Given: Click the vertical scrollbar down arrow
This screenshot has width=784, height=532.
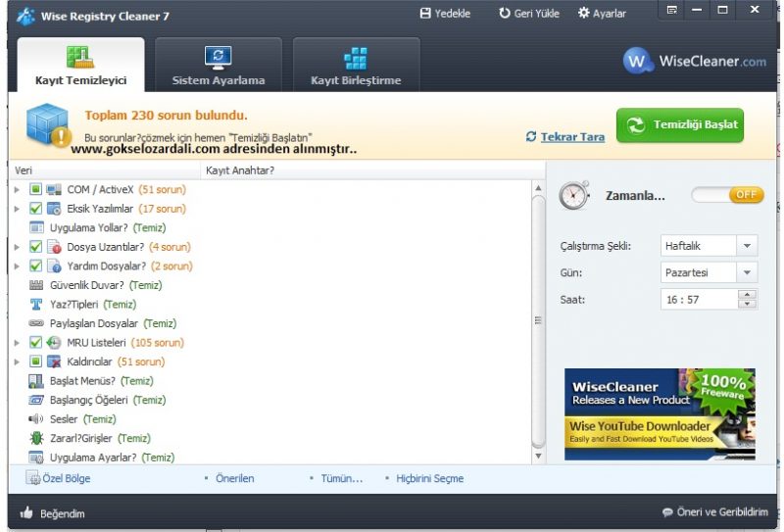Looking at the screenshot, I should (538, 456).
